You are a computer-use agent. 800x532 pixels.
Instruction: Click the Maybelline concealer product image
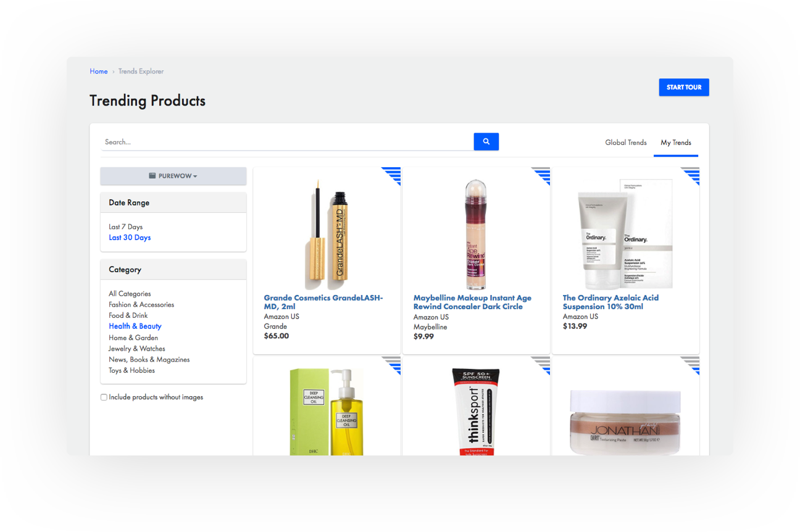(476, 235)
